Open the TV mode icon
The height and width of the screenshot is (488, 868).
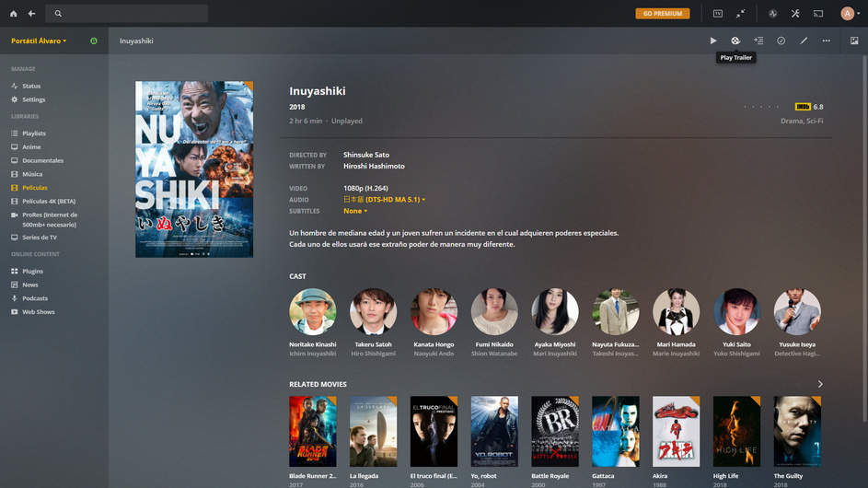point(717,13)
